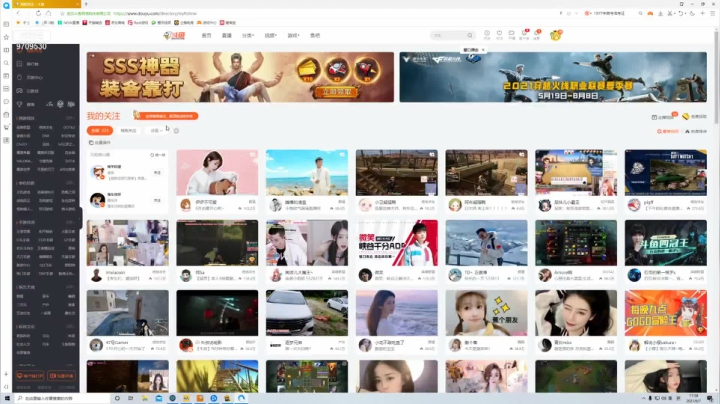Expand the 游戏 games dropdown in header

(293, 35)
